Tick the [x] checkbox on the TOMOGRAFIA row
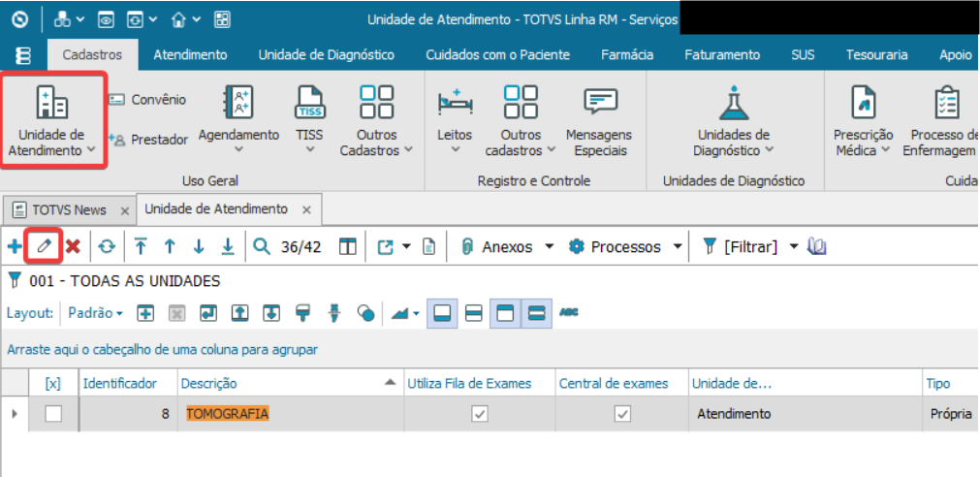This screenshot has width=980, height=477. (x=53, y=414)
